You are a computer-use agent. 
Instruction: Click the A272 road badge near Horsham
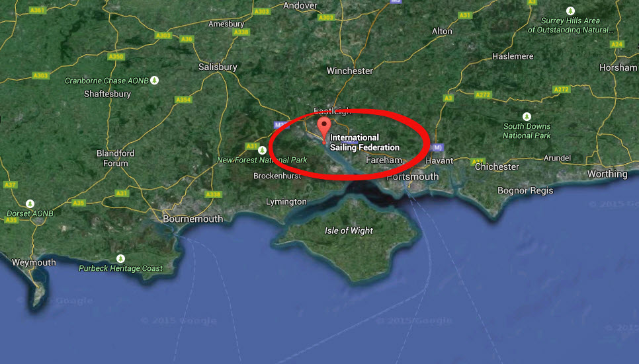561,89
